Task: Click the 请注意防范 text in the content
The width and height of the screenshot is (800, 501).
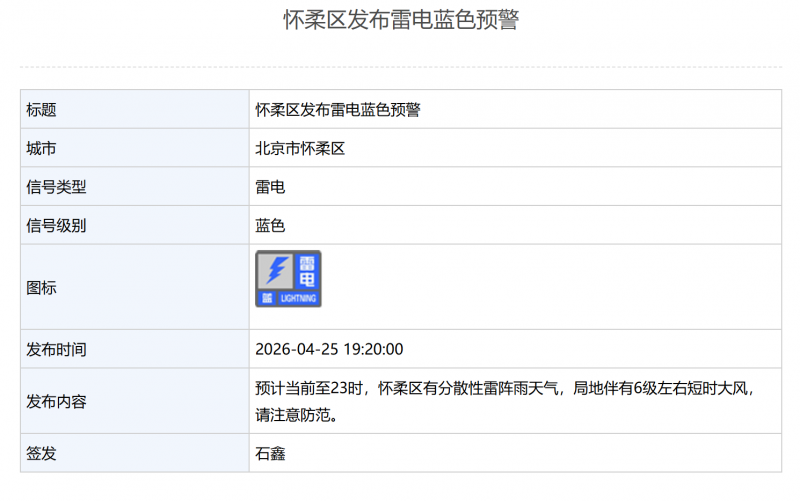Action: (295, 414)
